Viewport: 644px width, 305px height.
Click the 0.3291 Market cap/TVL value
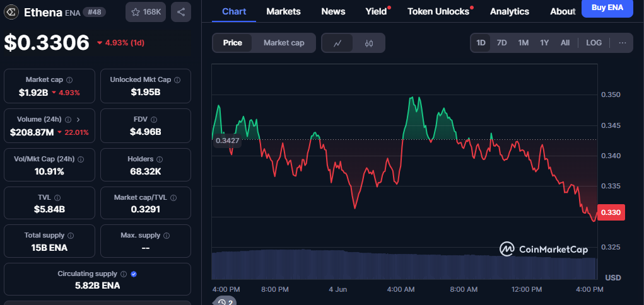coord(146,209)
